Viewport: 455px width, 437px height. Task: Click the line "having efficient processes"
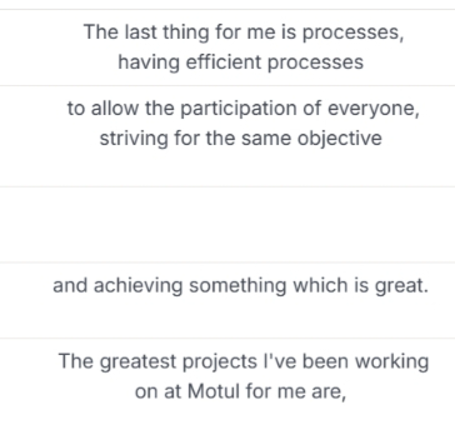point(241,62)
